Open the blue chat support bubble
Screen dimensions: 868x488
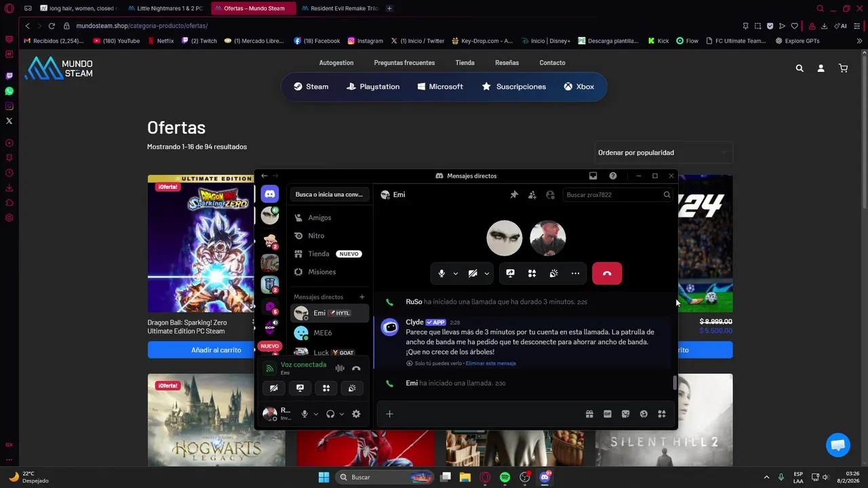point(838,445)
